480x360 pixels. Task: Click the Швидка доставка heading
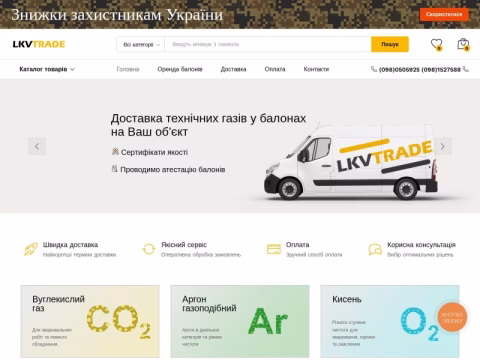(70, 245)
